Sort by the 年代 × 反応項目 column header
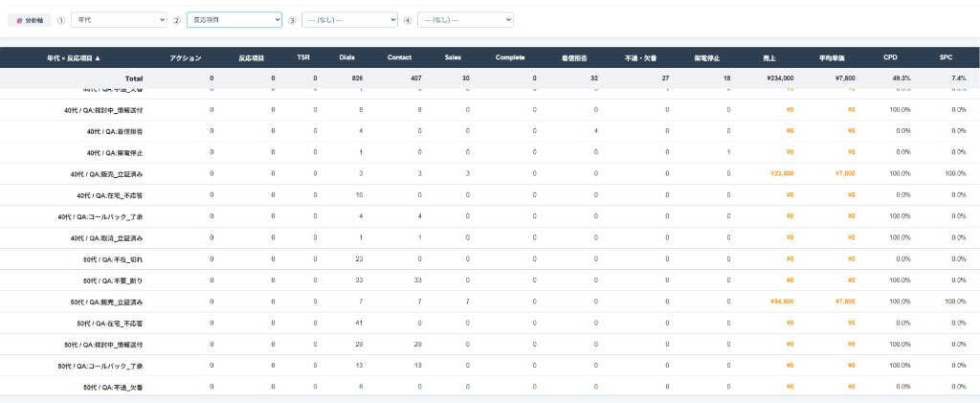The height and width of the screenshot is (403, 980). [74, 57]
